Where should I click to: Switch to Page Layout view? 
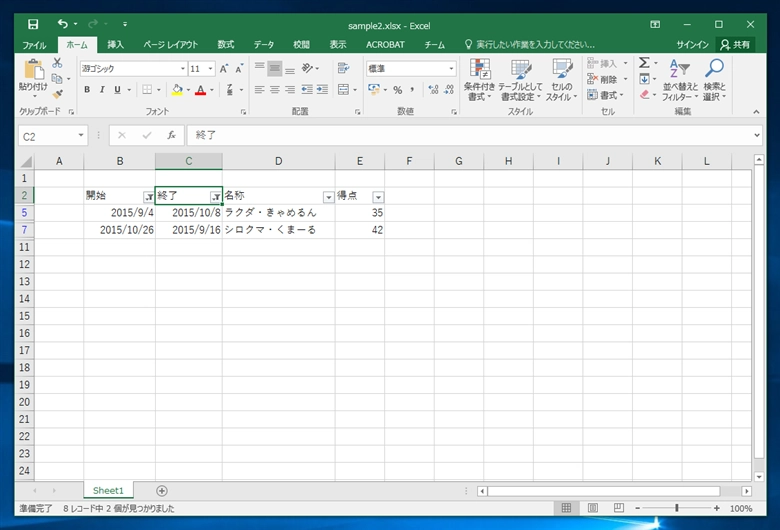[x=593, y=508]
